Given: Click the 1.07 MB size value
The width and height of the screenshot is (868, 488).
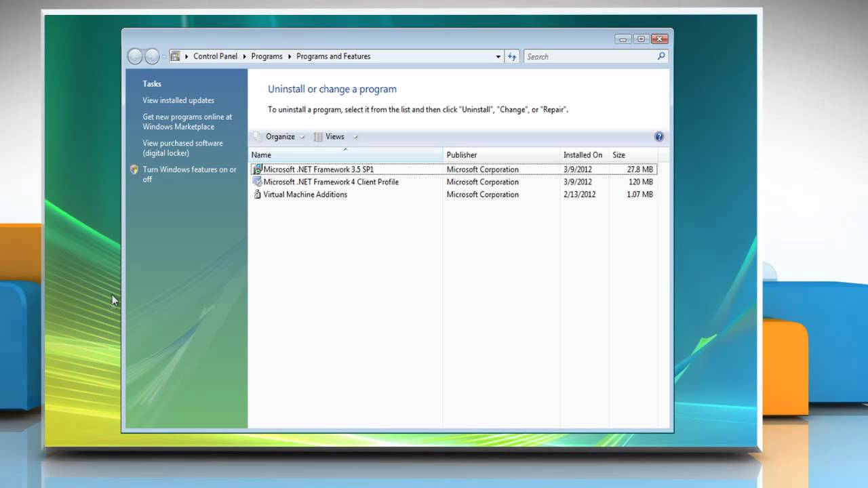Looking at the screenshot, I should coord(640,195).
